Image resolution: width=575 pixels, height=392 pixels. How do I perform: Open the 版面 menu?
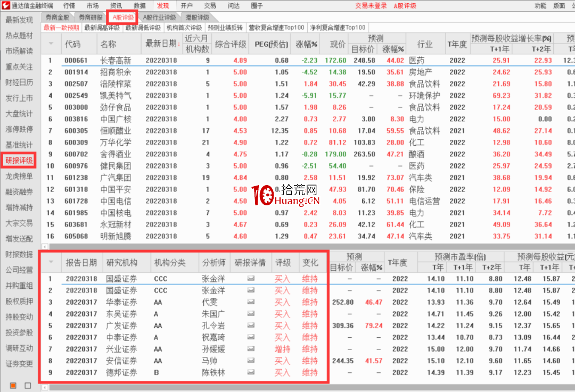tap(559, 5)
